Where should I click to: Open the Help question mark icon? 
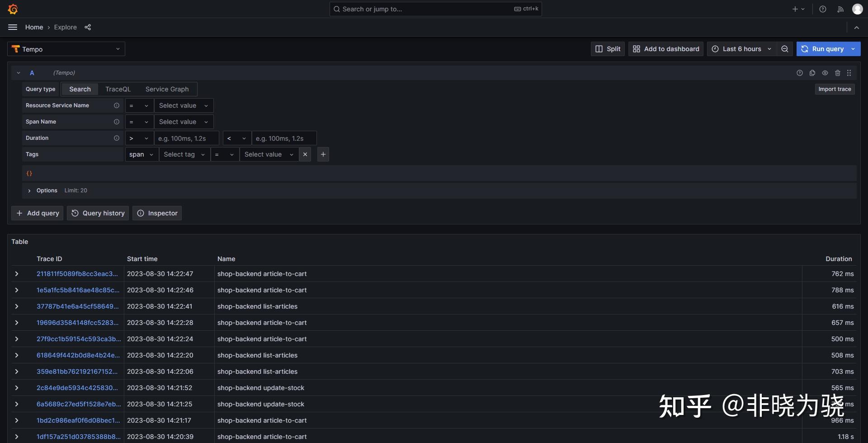pos(822,9)
